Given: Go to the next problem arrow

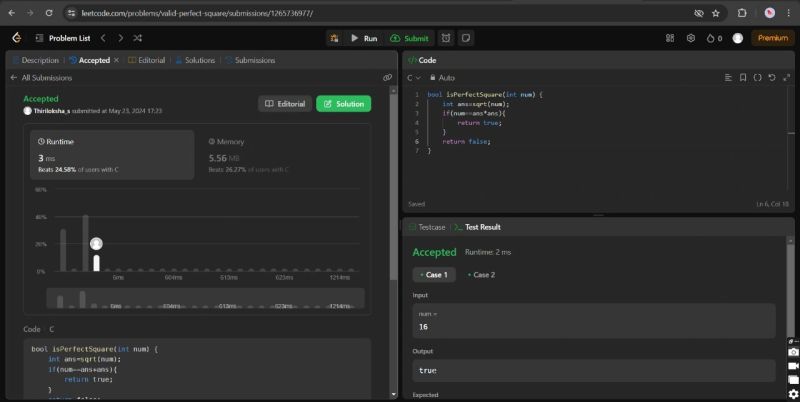Looking at the screenshot, I should tap(120, 38).
